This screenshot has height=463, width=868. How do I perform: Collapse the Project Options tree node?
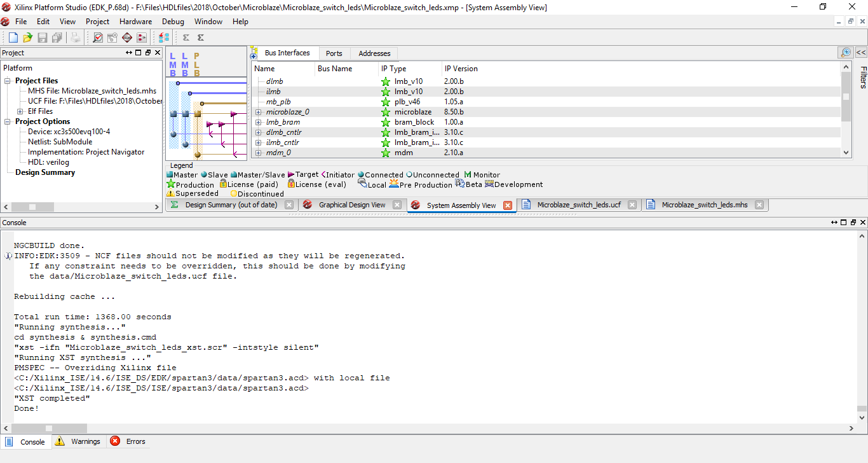coord(9,121)
